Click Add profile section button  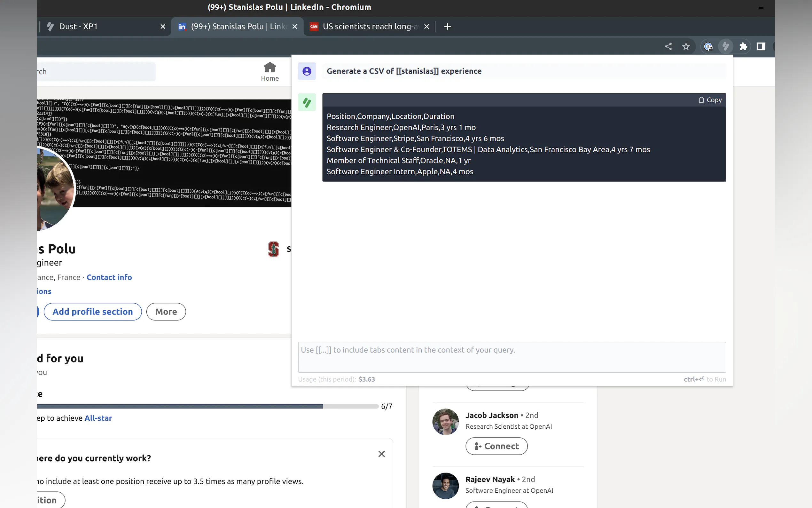(x=93, y=312)
